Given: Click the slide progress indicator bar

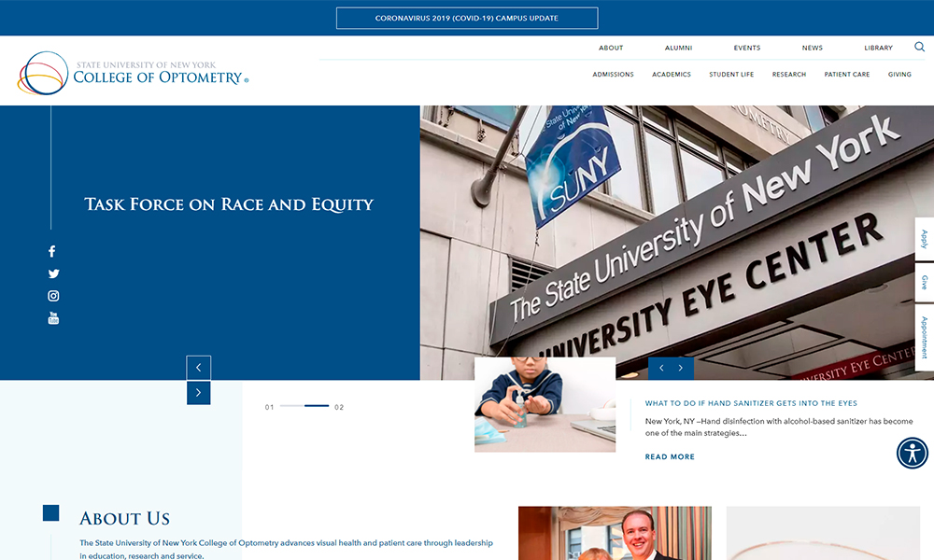Looking at the screenshot, I should pyautogui.click(x=304, y=407).
